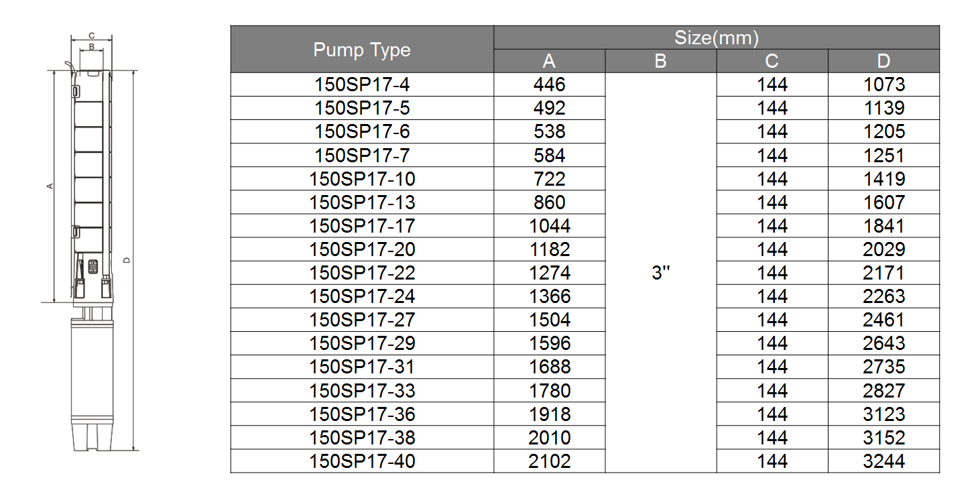Select the A value 2102
Viewport: 980px width, 482px height.
[549, 461]
